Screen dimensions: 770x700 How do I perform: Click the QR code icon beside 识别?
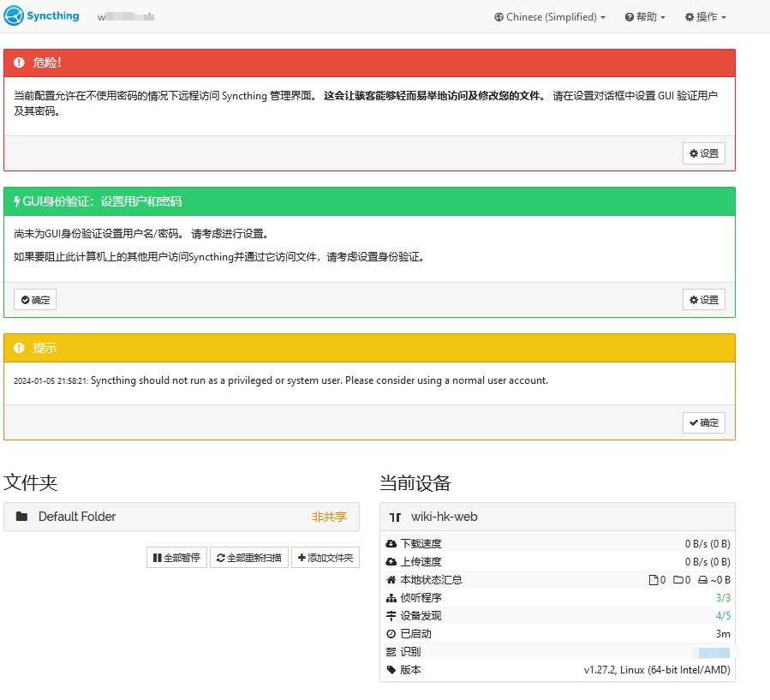391,651
